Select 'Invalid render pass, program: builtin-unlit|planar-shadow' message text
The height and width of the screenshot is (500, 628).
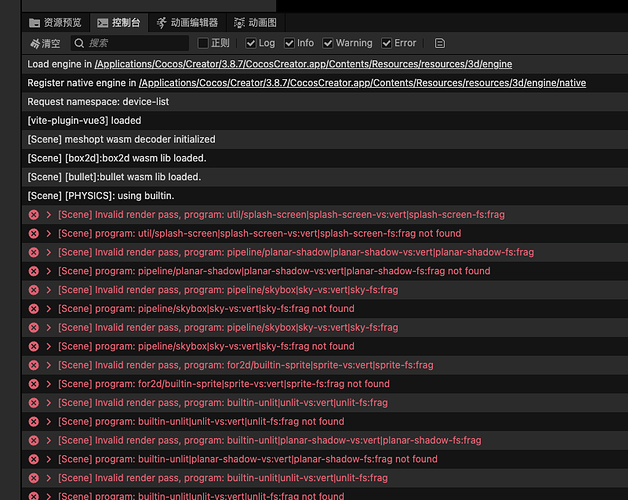270,441
